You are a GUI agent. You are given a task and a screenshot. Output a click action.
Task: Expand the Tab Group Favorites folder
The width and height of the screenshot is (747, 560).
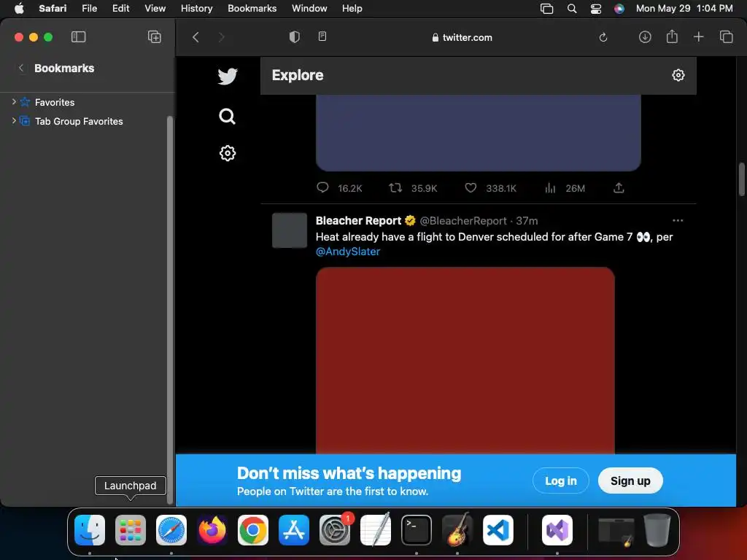(x=14, y=121)
